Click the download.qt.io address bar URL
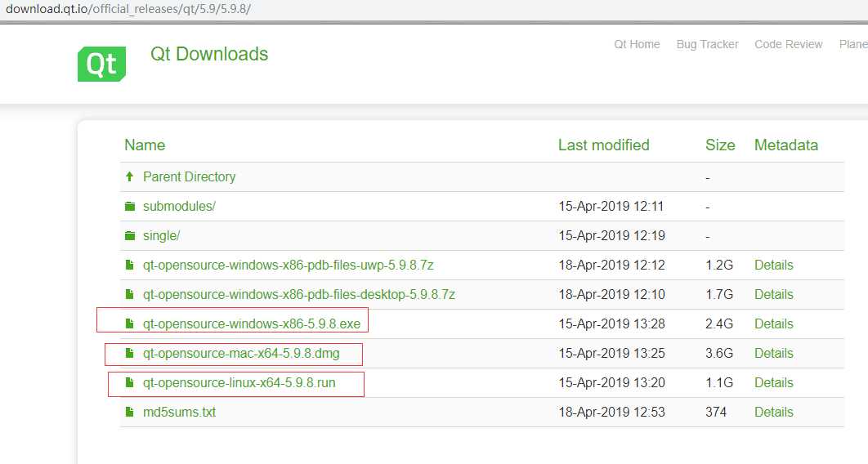 tap(128, 10)
